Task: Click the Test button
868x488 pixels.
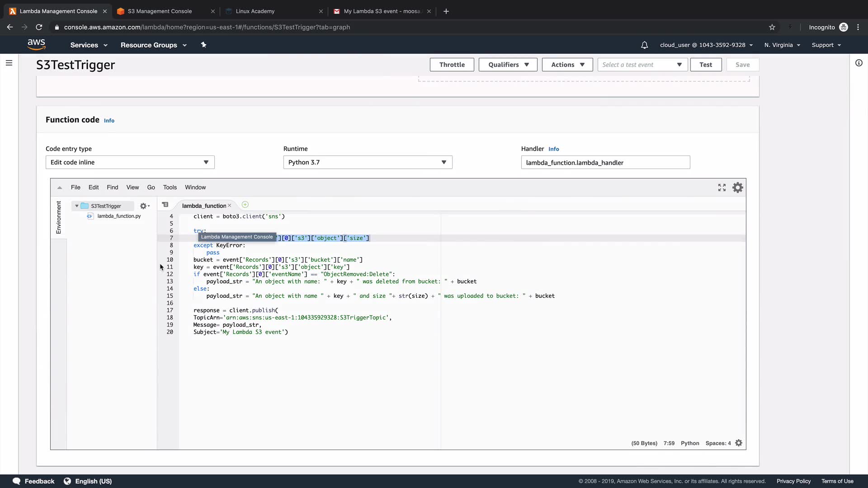Action: click(x=705, y=65)
